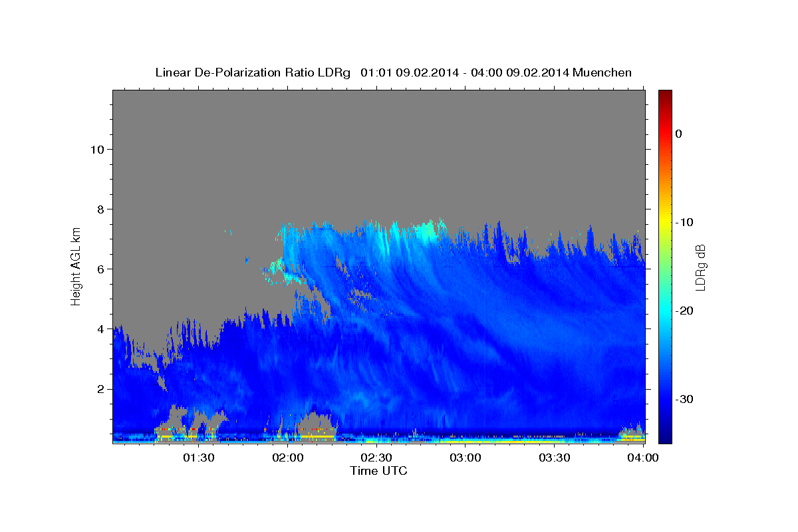Image resolution: width=798 pixels, height=532 pixels.
Task: Click the height tick label '4'
Action: click(99, 329)
